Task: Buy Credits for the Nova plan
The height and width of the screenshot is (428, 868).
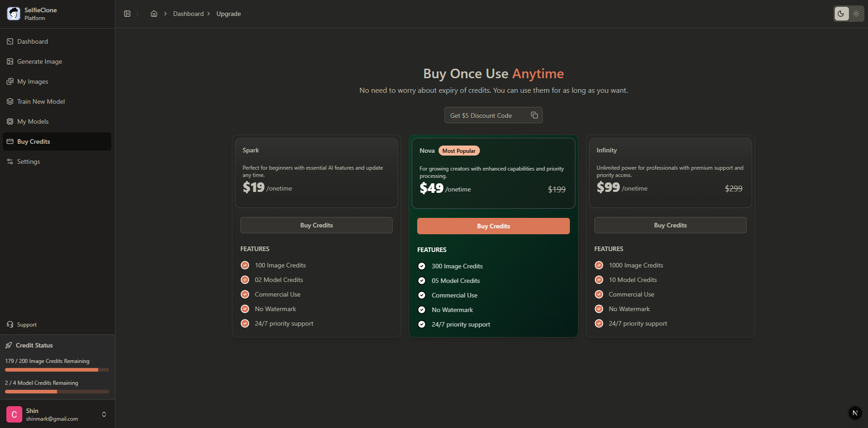Action: [493, 226]
